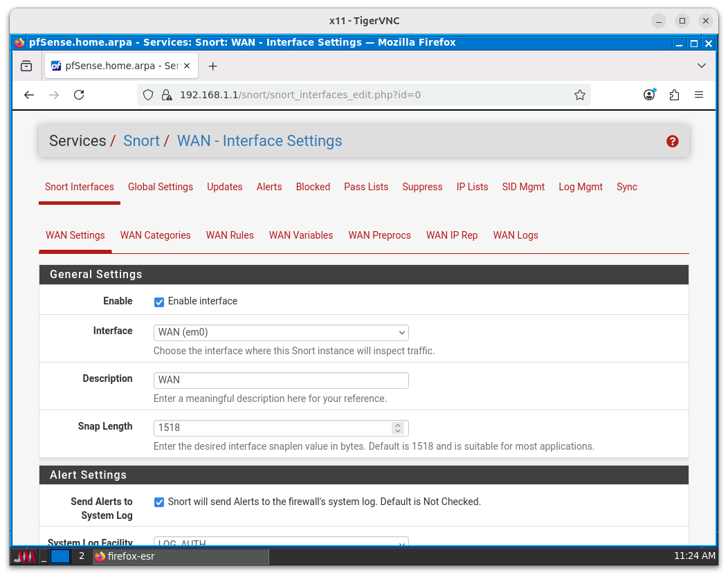The height and width of the screenshot is (577, 728).
Task: Switch to the WAN Categories sub-tab
Action: (x=155, y=235)
